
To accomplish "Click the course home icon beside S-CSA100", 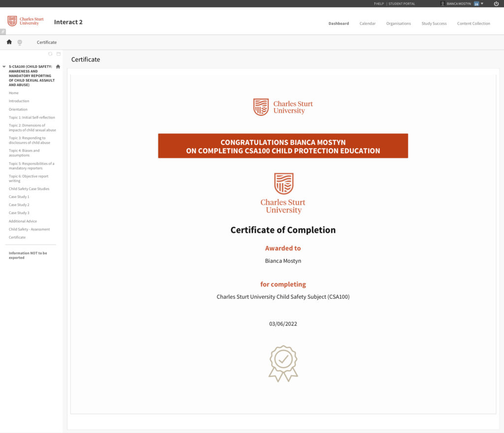I will click(x=58, y=66).
